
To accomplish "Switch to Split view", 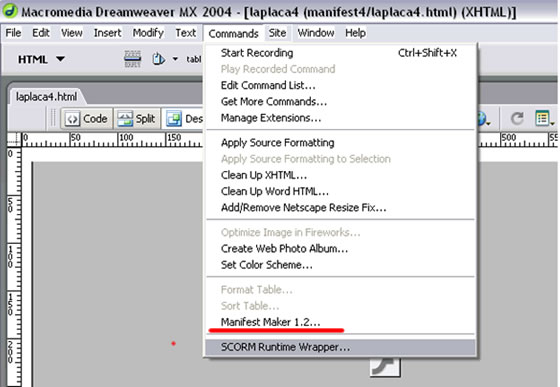I will [x=137, y=119].
